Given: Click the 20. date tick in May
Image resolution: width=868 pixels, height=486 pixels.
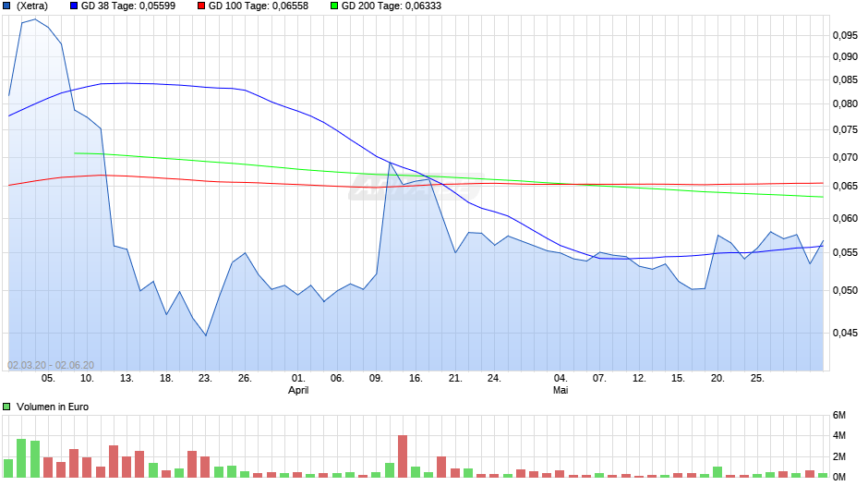Looking at the screenshot, I should click(717, 378).
